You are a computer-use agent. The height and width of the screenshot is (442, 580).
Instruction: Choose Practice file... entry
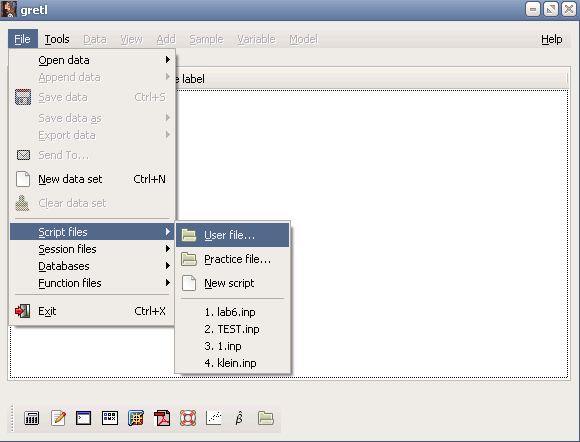(x=232, y=259)
